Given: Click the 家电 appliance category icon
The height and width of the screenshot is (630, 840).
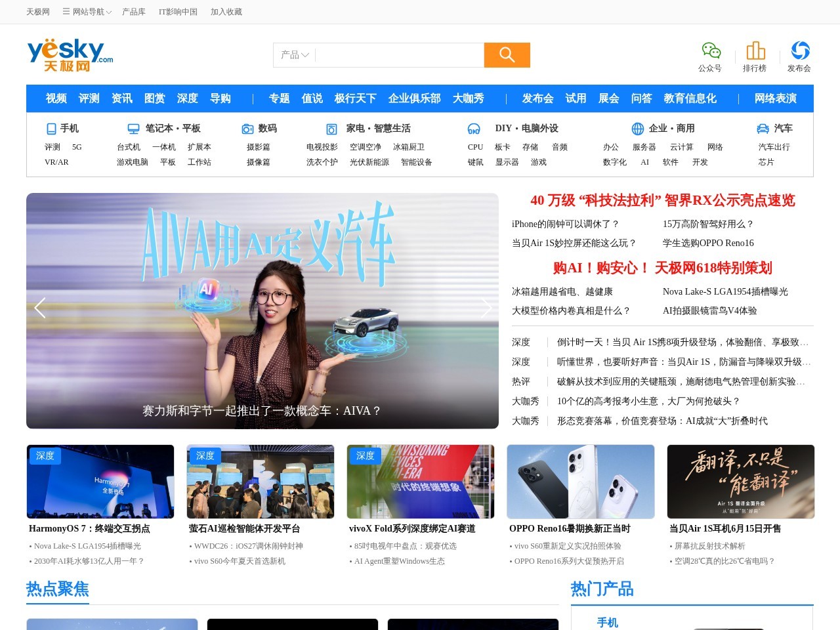Looking at the screenshot, I should 332,129.
